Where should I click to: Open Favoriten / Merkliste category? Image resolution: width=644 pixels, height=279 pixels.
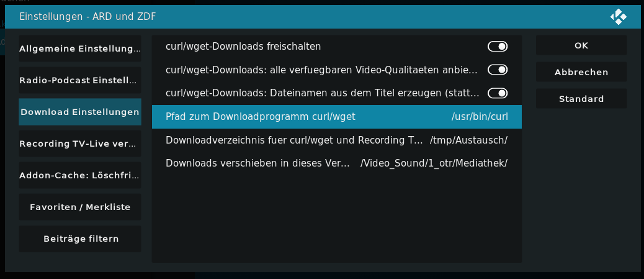point(80,207)
